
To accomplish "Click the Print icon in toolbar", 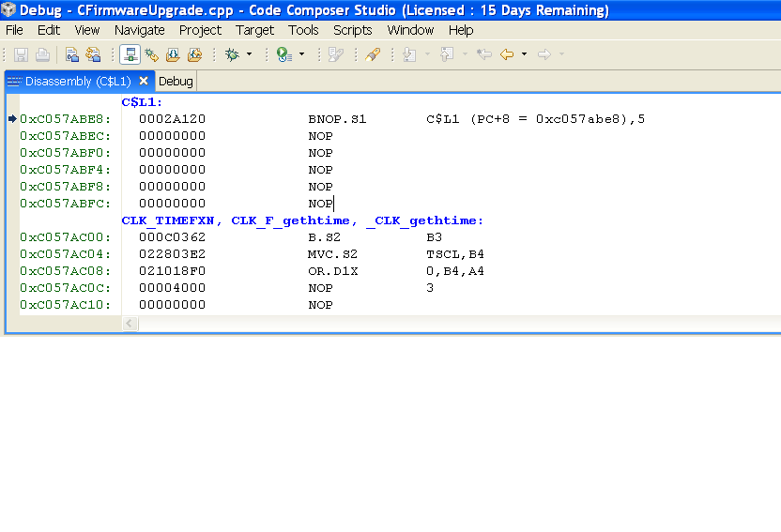I will (x=43, y=54).
